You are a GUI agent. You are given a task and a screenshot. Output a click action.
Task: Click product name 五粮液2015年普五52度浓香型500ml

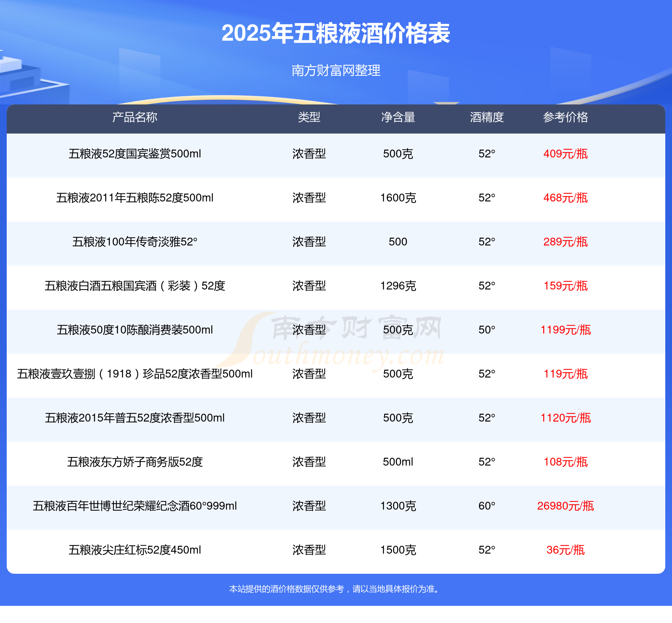(x=135, y=418)
